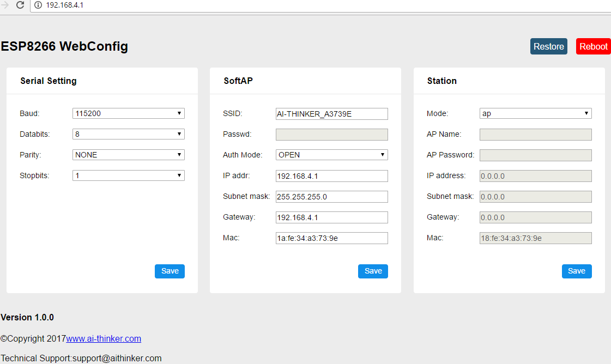Viewport: 611px width, 364px height.
Task: Open the www.ai-thinker.com link
Action: [x=104, y=339]
